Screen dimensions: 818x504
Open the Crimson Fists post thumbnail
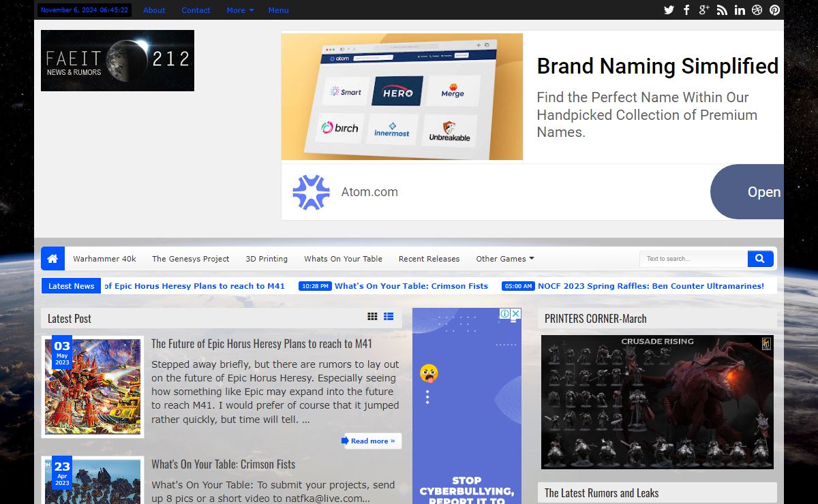click(93, 482)
